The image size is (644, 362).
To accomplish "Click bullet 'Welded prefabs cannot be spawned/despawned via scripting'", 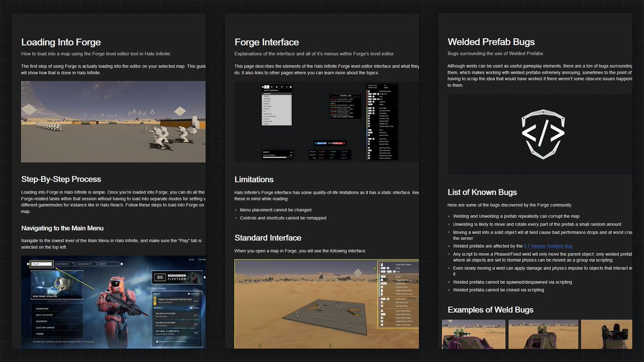I will tap(513, 282).
